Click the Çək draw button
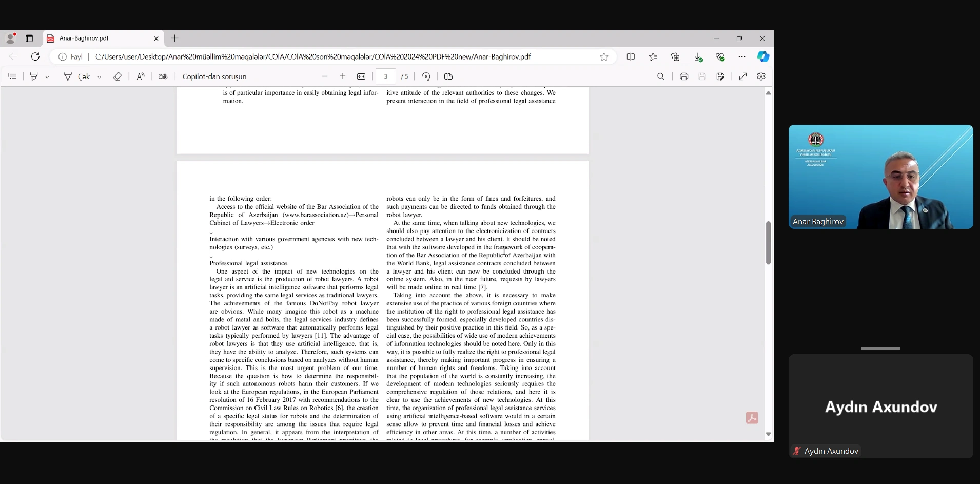 [x=77, y=76]
